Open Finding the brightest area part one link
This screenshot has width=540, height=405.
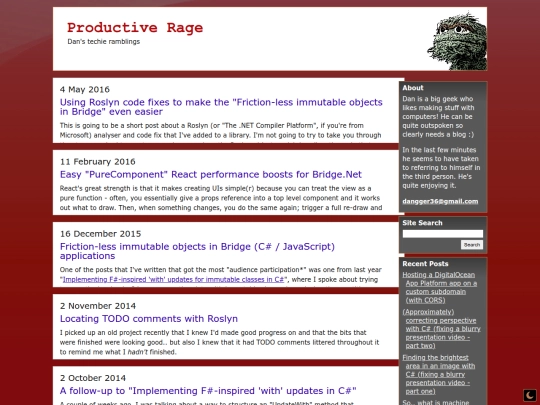coord(439,374)
